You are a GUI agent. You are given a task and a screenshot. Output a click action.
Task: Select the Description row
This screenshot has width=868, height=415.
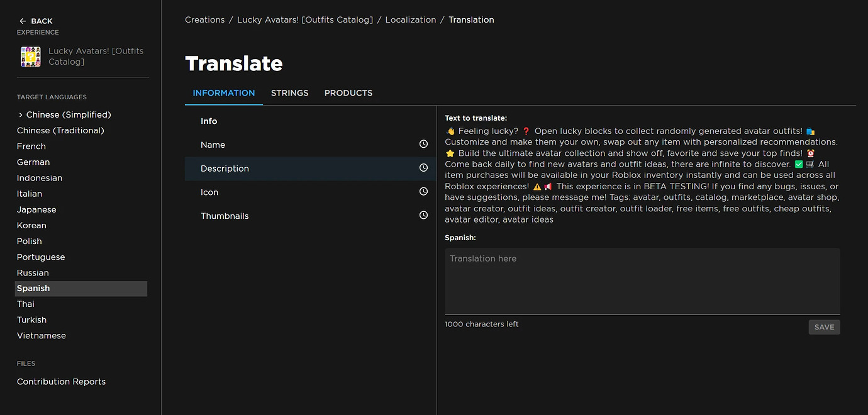310,169
